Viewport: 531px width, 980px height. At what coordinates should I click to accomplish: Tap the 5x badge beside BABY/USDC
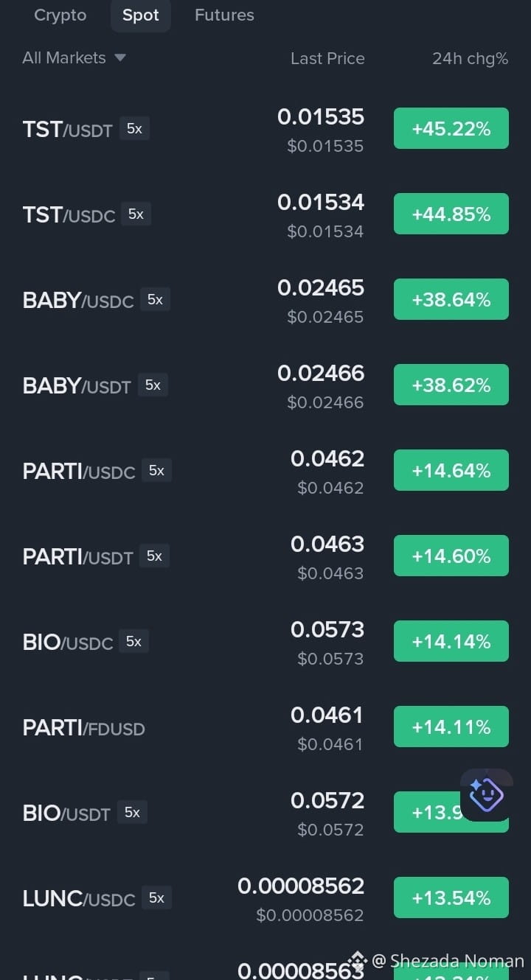click(155, 299)
